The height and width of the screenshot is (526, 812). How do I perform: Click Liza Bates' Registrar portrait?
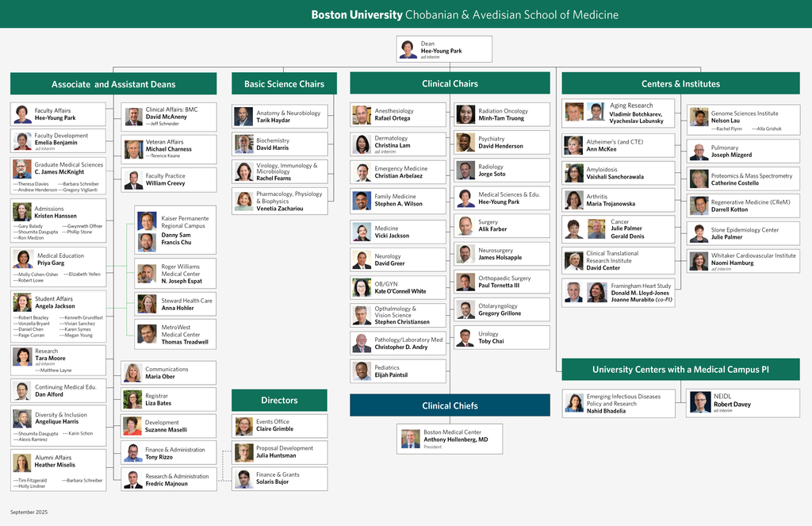click(x=132, y=399)
